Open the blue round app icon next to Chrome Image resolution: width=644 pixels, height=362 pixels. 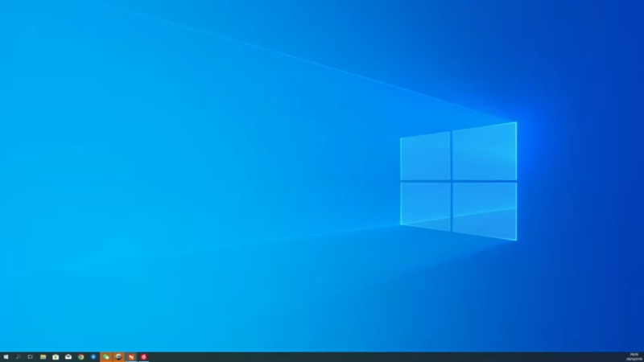93,357
